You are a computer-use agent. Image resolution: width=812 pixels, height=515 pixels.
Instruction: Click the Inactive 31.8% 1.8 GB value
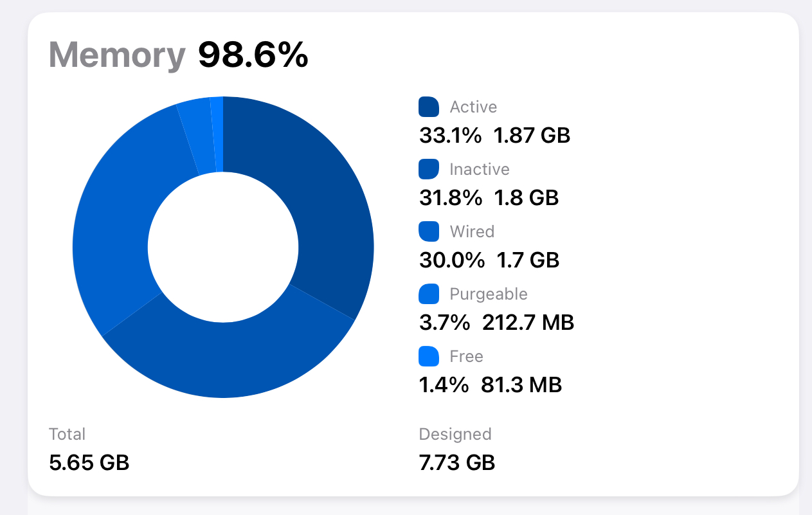coord(489,198)
